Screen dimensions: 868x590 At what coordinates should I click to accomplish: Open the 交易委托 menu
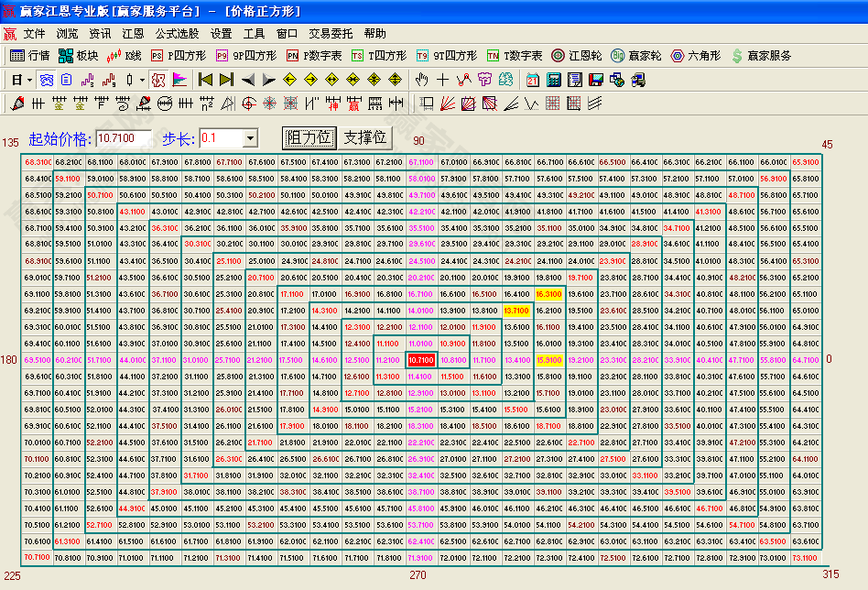pyautogui.click(x=331, y=33)
